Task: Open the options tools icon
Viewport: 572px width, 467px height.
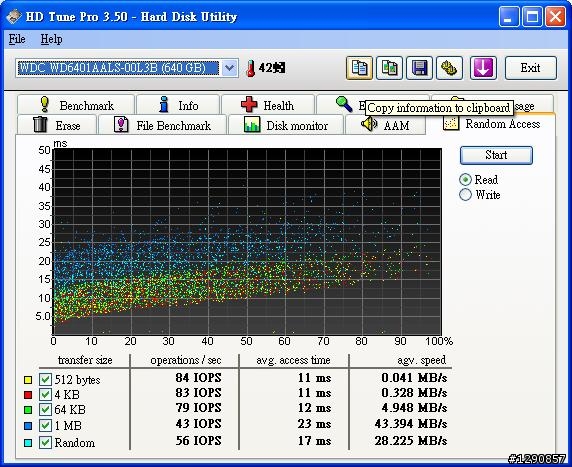Action: 449,68
